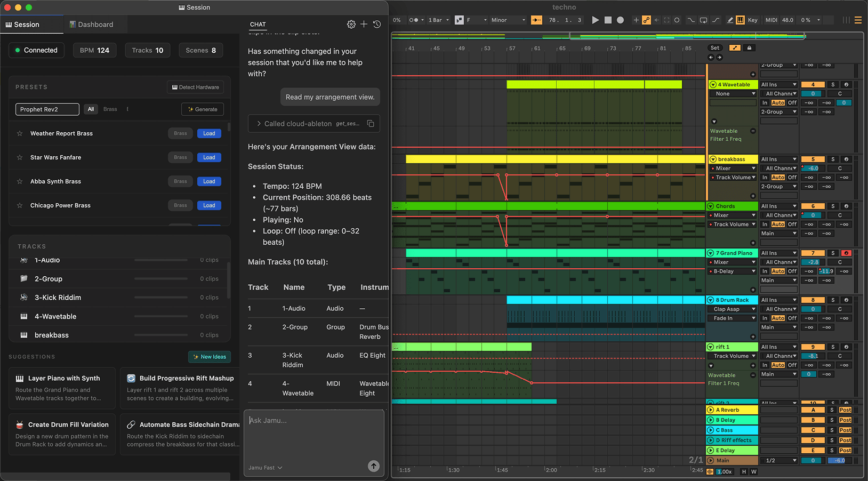Solo the breakbass track

(x=833, y=159)
